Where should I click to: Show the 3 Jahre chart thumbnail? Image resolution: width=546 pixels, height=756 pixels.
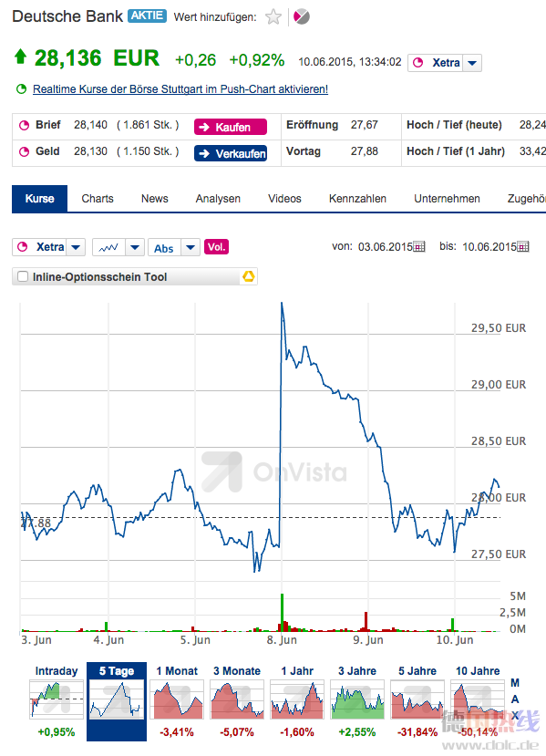click(x=357, y=701)
